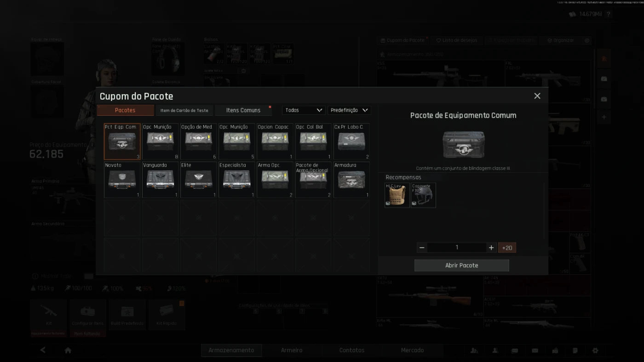Select the Pct. Eqp. Com. package crate
The height and width of the screenshot is (362, 644).
(x=122, y=141)
